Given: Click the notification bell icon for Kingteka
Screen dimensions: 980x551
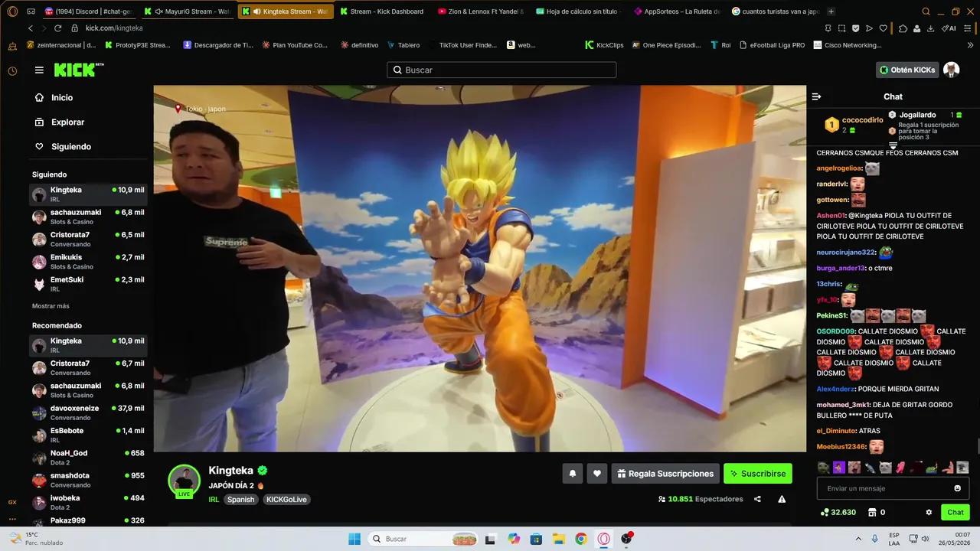Looking at the screenshot, I should click(x=572, y=474).
